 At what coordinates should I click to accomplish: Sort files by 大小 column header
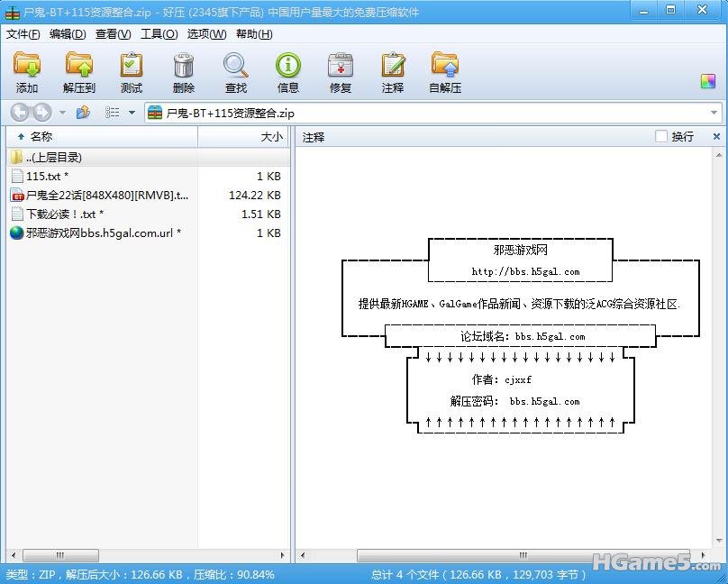point(270,137)
